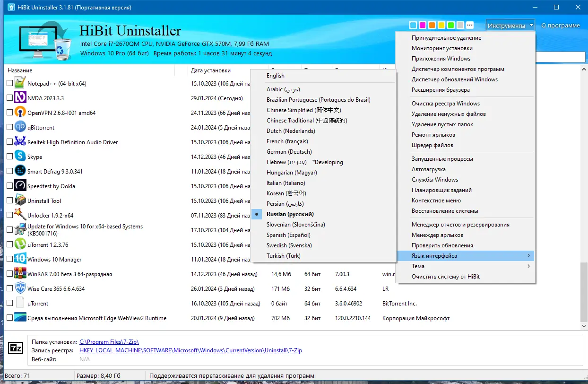Click the OpenVPN program icon
588x384 pixels.
[x=20, y=113]
